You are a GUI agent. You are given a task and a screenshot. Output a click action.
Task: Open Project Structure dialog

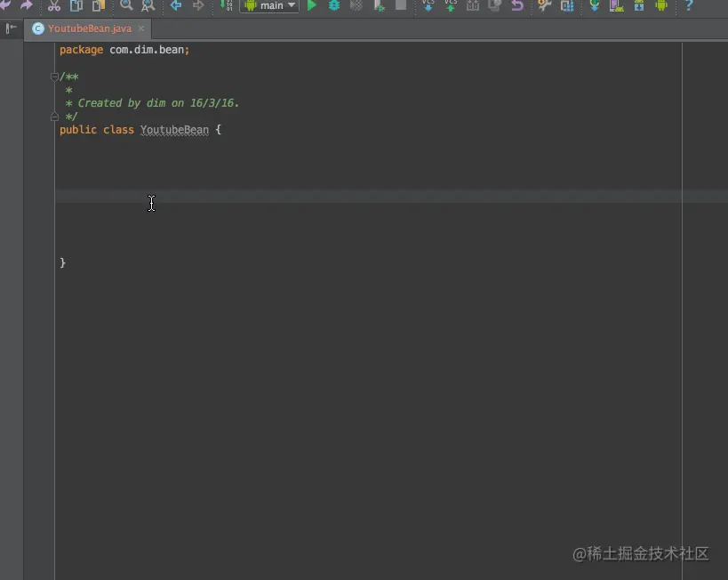click(x=568, y=6)
